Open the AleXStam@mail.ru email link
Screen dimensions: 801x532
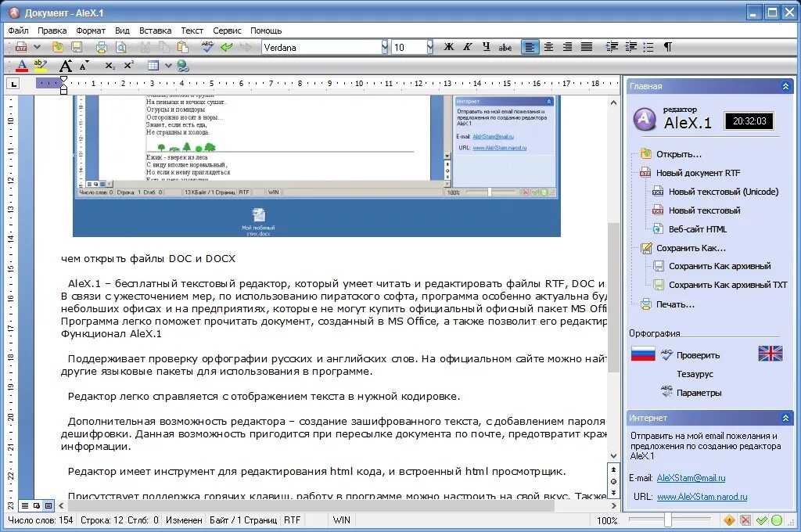click(x=691, y=478)
